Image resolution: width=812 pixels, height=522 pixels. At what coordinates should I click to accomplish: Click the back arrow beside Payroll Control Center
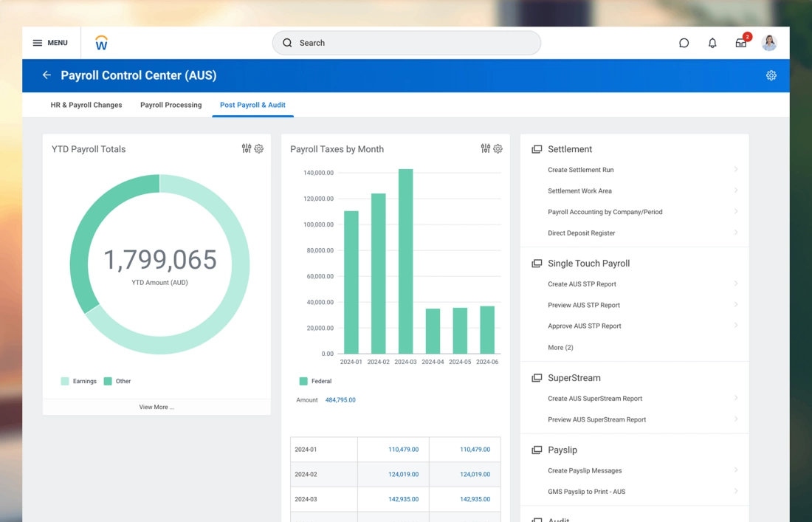click(47, 75)
